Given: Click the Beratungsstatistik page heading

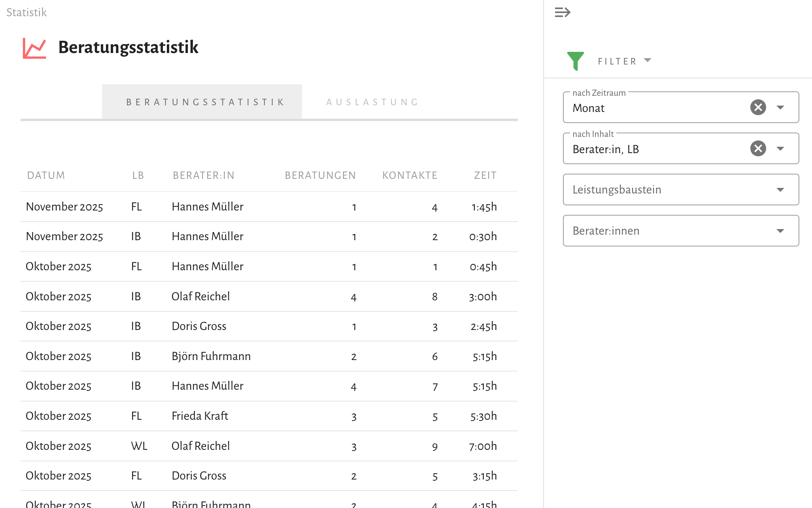Looking at the screenshot, I should (x=128, y=47).
